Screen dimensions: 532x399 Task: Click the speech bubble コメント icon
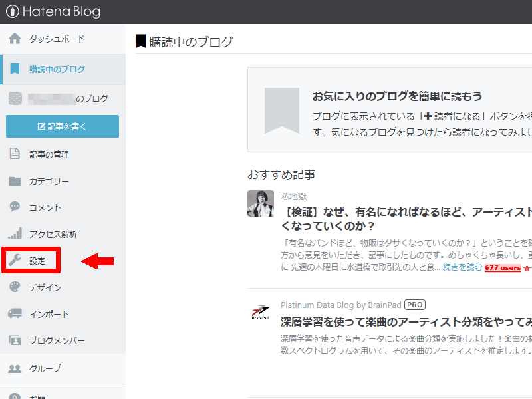coord(15,207)
